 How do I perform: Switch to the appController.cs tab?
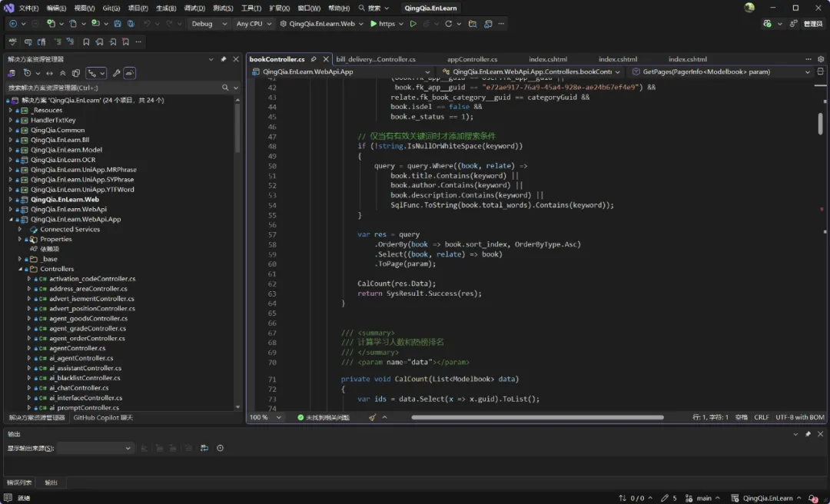[x=472, y=59]
